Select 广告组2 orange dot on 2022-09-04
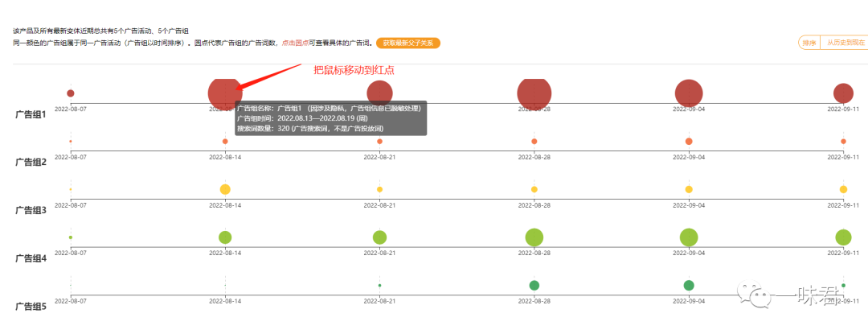This screenshot has height=334, width=868. click(689, 141)
